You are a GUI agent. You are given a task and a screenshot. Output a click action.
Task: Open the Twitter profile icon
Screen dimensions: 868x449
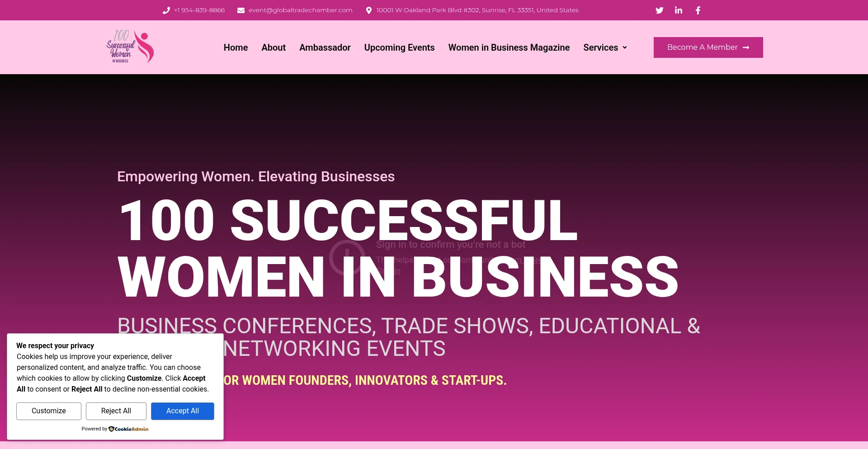660,10
